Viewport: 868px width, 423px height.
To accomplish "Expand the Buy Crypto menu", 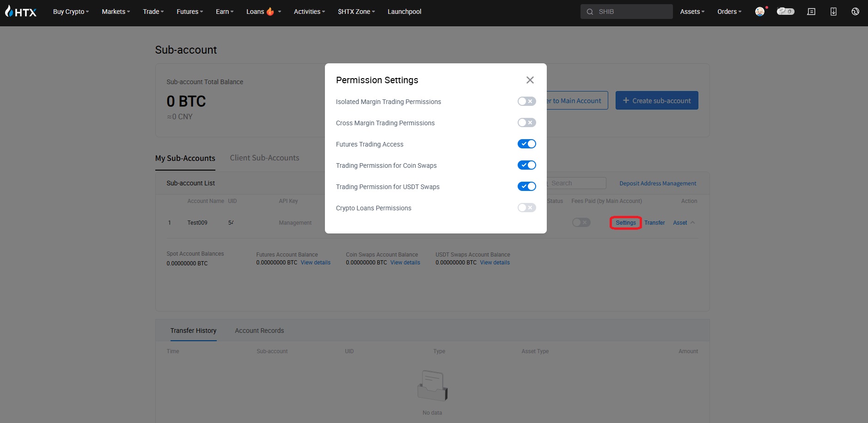I will point(71,12).
